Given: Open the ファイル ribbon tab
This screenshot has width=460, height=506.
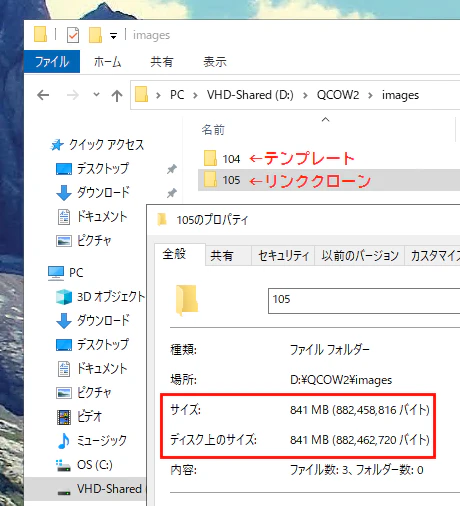Looking at the screenshot, I should pyautogui.click(x=52, y=62).
